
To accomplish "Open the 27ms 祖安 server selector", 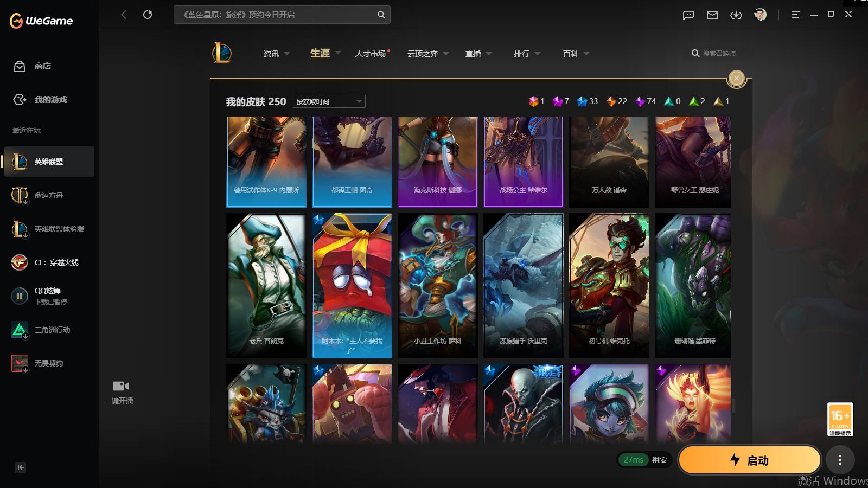I will click(x=644, y=460).
